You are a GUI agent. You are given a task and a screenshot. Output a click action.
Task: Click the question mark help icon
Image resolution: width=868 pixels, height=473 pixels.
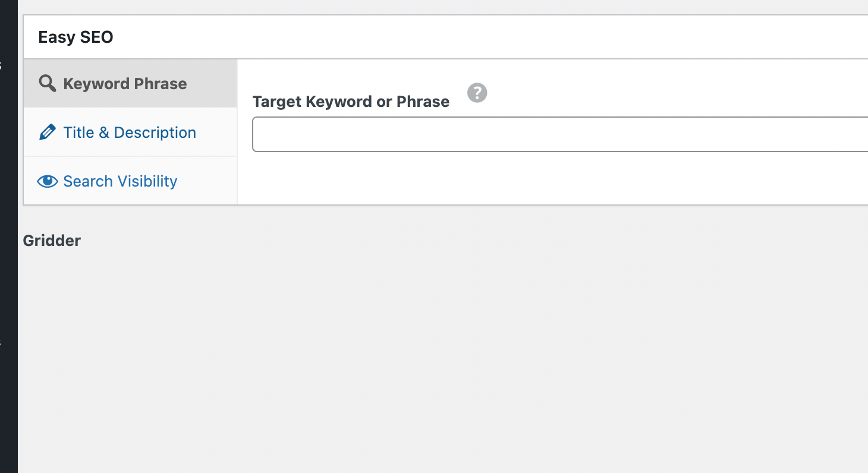477,93
